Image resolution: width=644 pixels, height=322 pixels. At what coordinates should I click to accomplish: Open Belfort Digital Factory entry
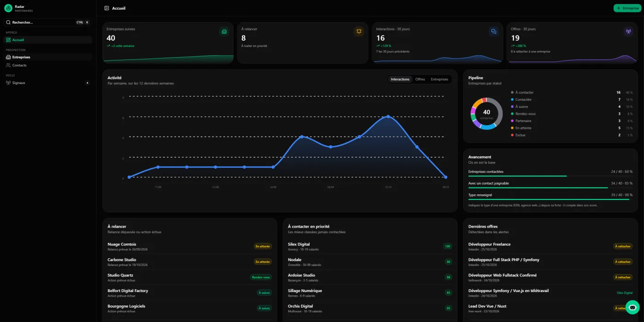click(190, 293)
